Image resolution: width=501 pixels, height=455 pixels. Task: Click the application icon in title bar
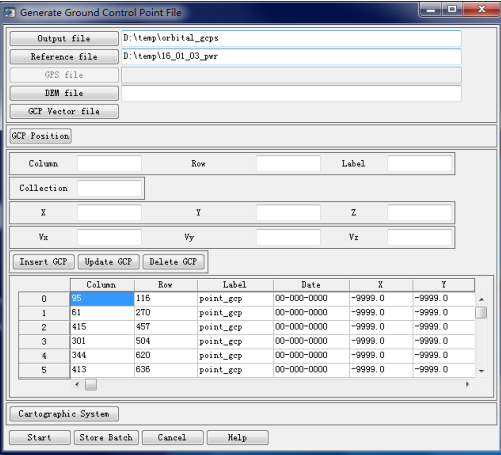(x=9, y=13)
